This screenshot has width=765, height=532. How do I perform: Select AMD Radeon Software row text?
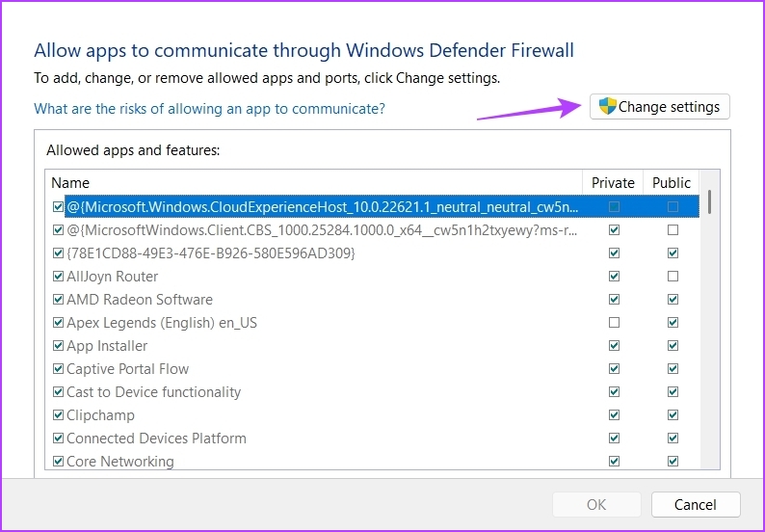pos(140,299)
